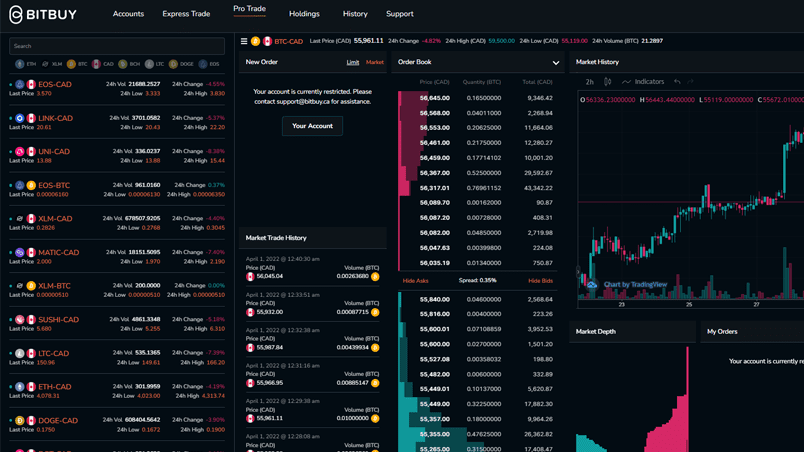Click the 56,317.01 ask order row
This screenshot has height=452, width=804.
pyautogui.click(x=477, y=188)
